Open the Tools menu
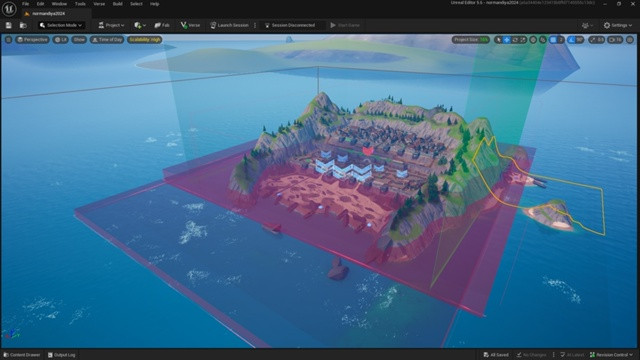640x360 pixels. coord(80,4)
